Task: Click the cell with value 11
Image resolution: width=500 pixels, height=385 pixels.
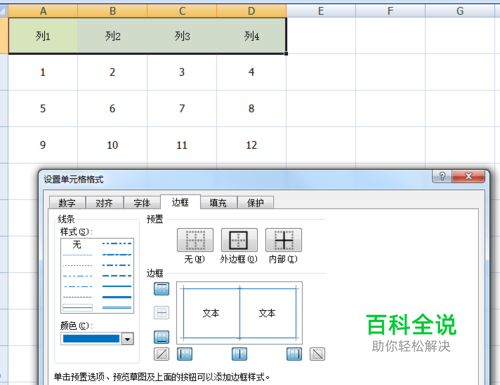Action: [x=182, y=145]
